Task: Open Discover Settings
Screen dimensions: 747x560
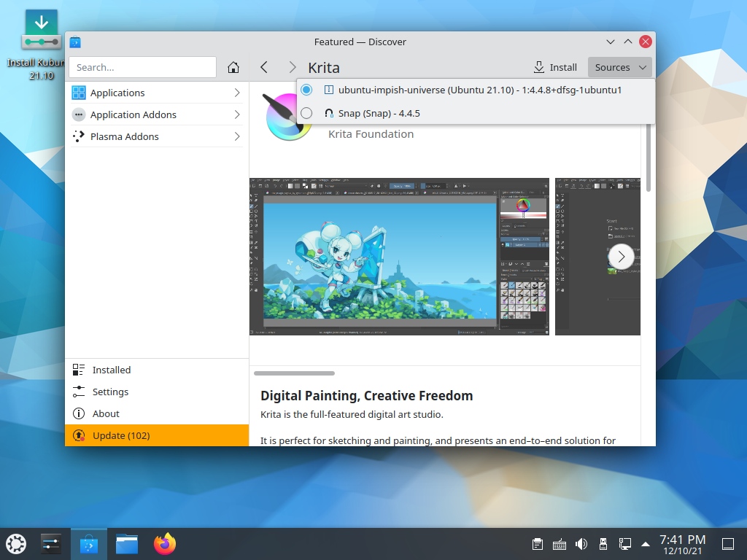Action: pyautogui.click(x=157, y=392)
